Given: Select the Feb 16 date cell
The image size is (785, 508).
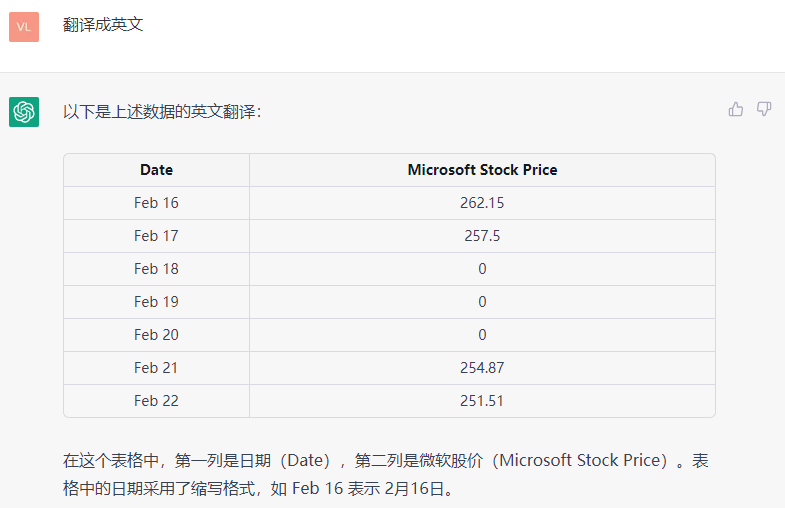Looking at the screenshot, I should [156, 203].
